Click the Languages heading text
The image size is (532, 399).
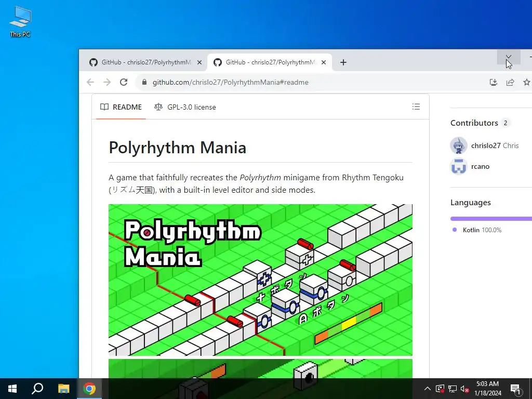click(x=471, y=203)
